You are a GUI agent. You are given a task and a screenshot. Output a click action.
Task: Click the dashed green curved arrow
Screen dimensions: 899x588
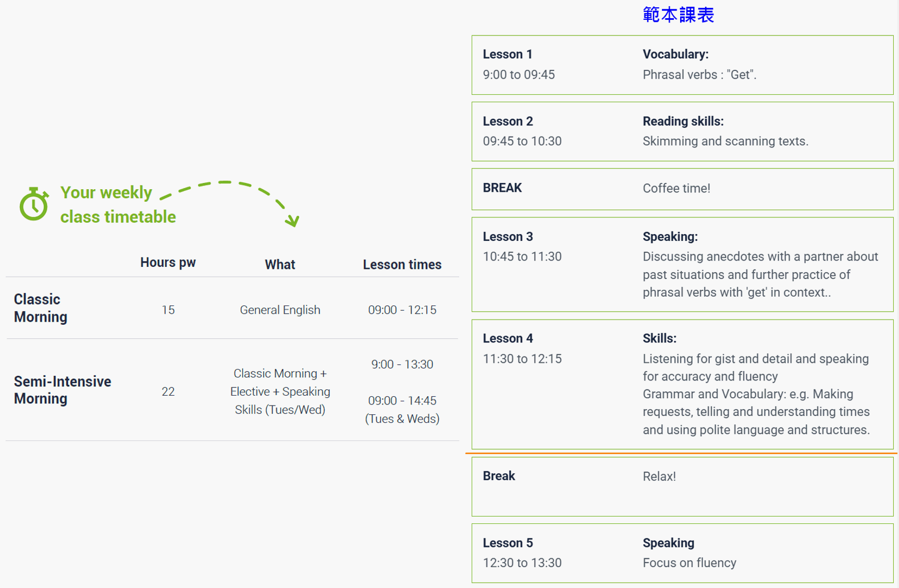[x=235, y=189]
